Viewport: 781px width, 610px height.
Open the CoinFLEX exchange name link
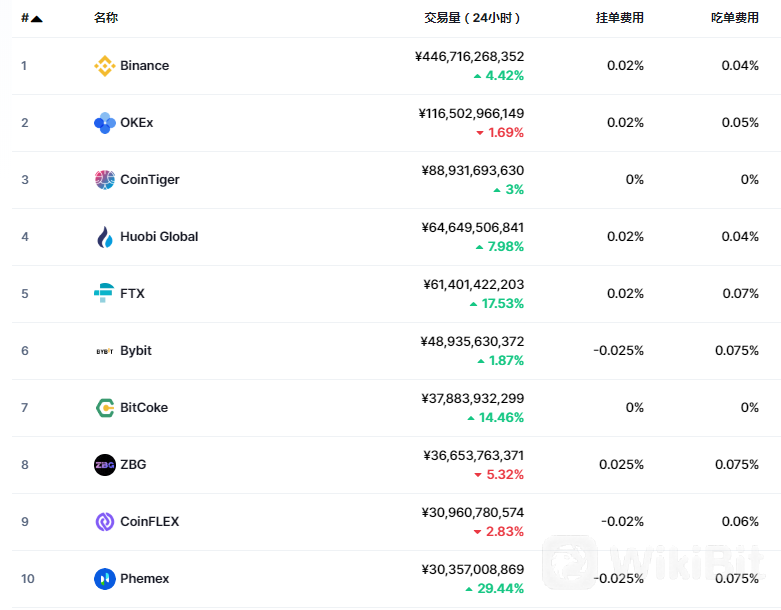pos(149,522)
